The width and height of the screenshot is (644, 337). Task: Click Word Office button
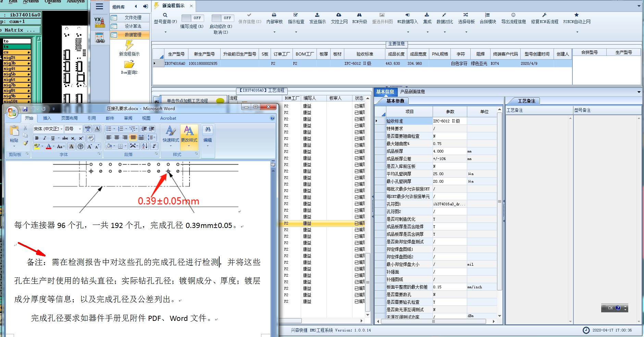[12, 112]
